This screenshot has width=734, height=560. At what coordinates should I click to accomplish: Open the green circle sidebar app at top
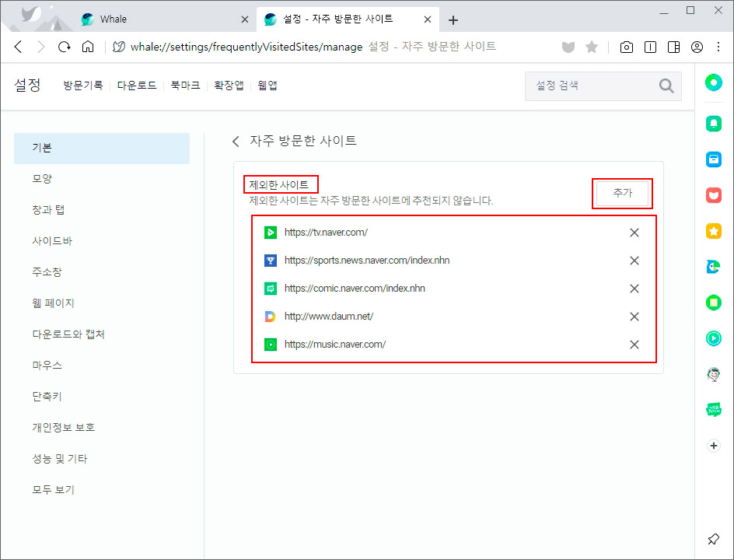(714, 83)
